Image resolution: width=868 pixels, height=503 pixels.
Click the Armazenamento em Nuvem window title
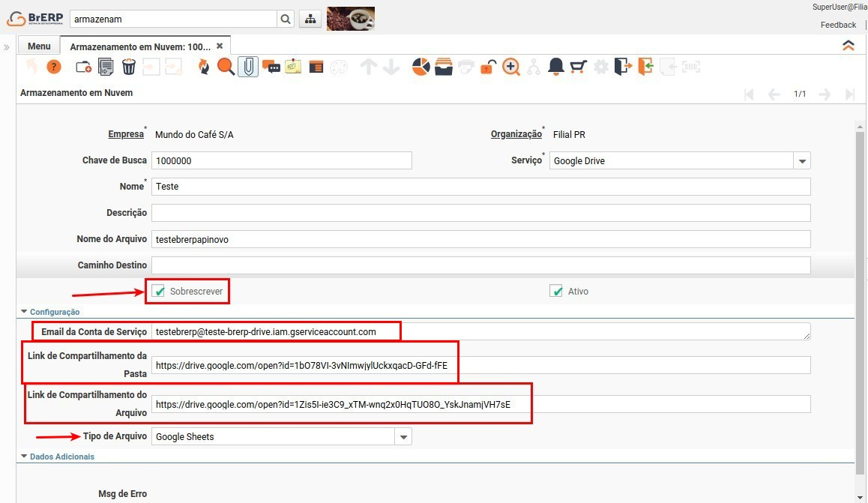tap(76, 93)
